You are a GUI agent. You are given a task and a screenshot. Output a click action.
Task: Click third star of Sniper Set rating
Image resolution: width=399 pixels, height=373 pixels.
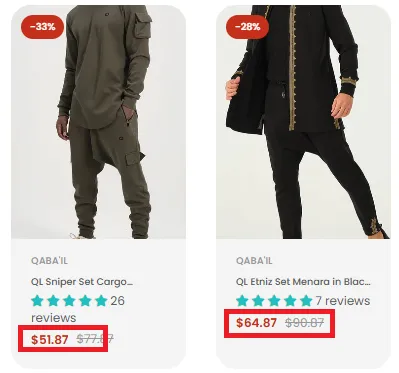[69, 301]
